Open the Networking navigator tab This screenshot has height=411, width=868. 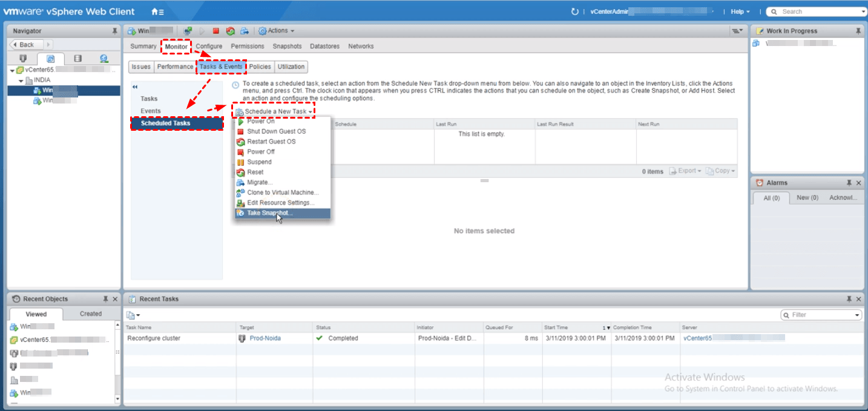[x=104, y=59]
